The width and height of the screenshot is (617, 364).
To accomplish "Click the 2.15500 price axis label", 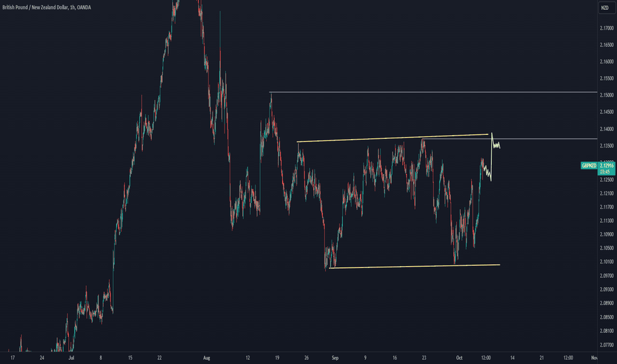I will 606,78.
